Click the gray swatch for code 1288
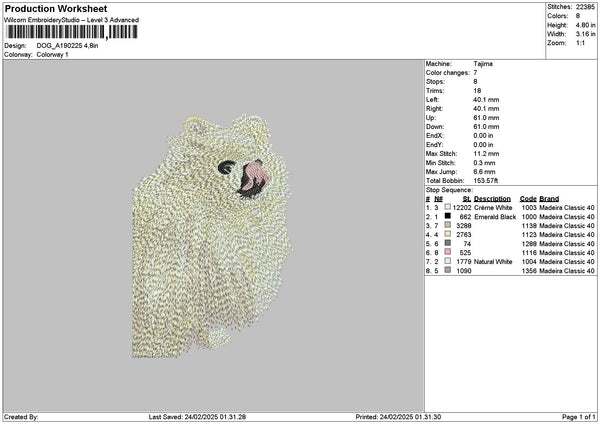Screen dimensions: 600x424 447,243
